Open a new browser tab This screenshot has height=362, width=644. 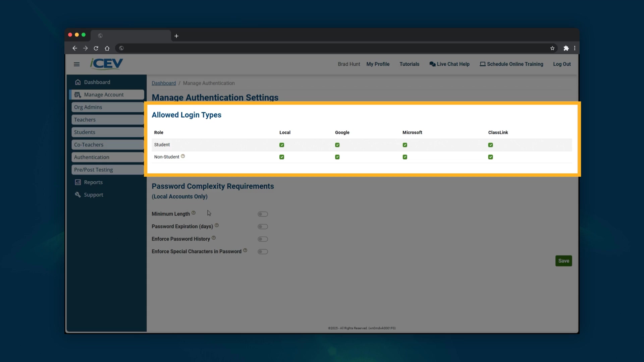(x=176, y=36)
